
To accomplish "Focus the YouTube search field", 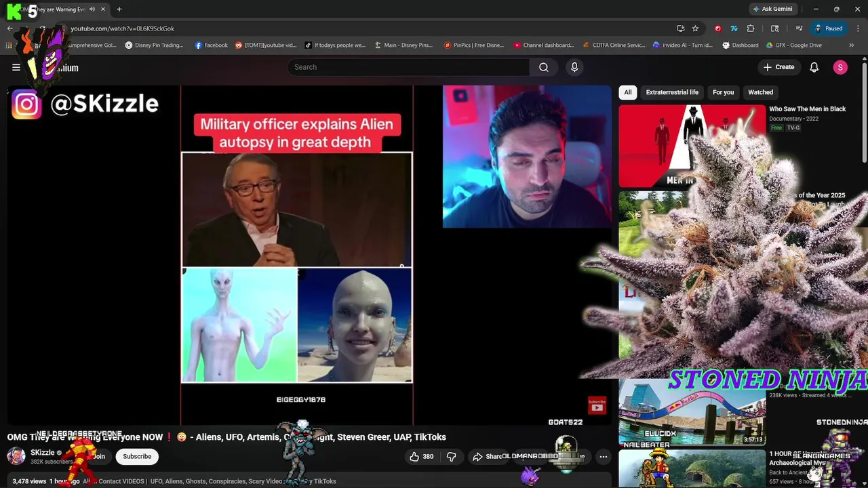I will tap(409, 67).
